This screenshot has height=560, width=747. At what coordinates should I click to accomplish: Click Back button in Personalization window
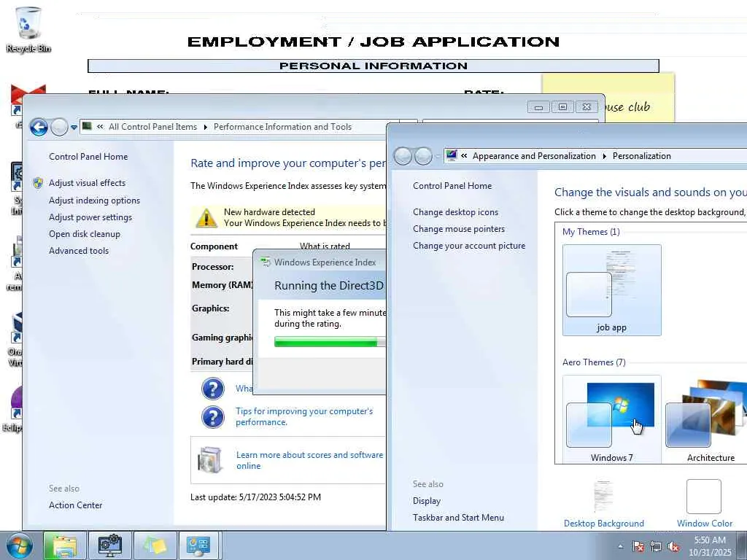coord(403,156)
